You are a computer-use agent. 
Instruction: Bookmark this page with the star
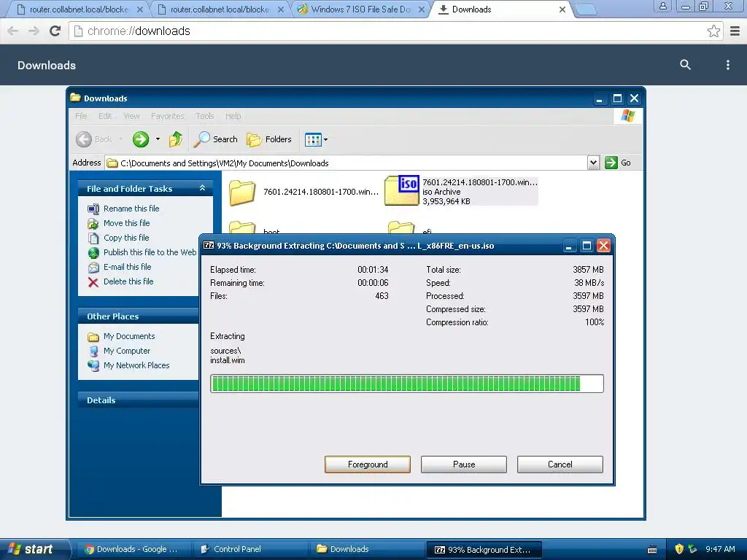[713, 31]
